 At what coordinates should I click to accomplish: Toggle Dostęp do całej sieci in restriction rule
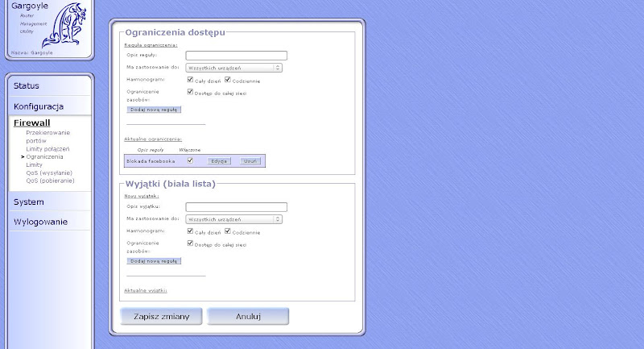[x=190, y=92]
